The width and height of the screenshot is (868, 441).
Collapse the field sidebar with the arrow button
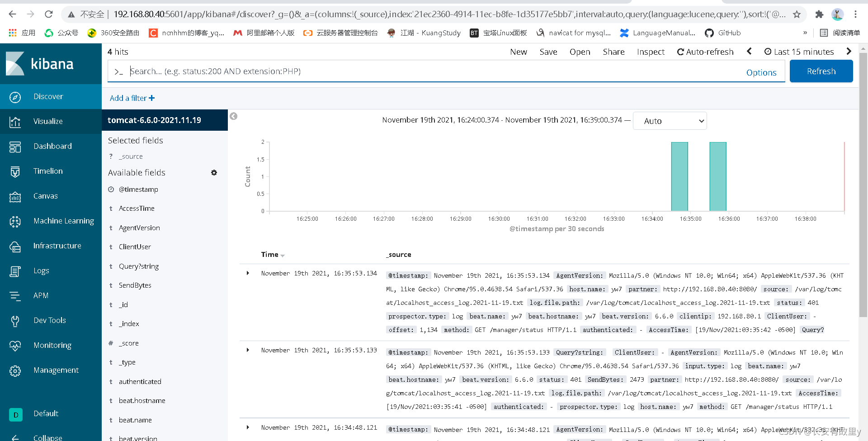[x=233, y=116]
